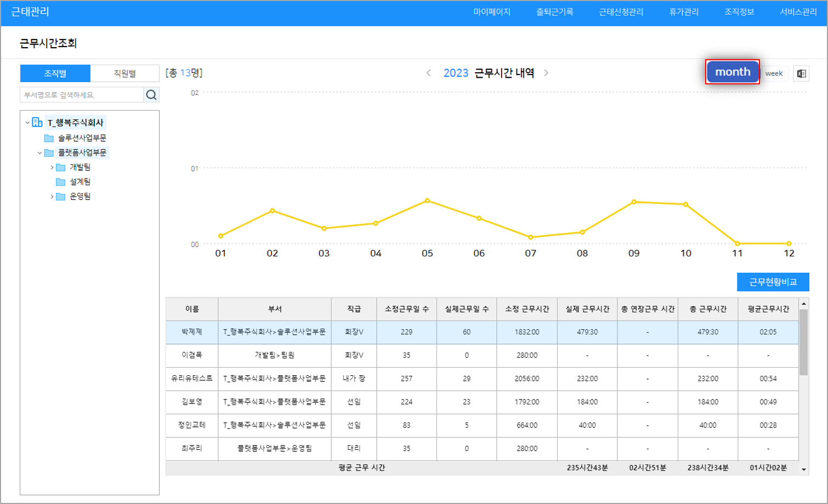Select the 이겸목 employee row name
The height and width of the screenshot is (504, 828).
[x=192, y=355]
